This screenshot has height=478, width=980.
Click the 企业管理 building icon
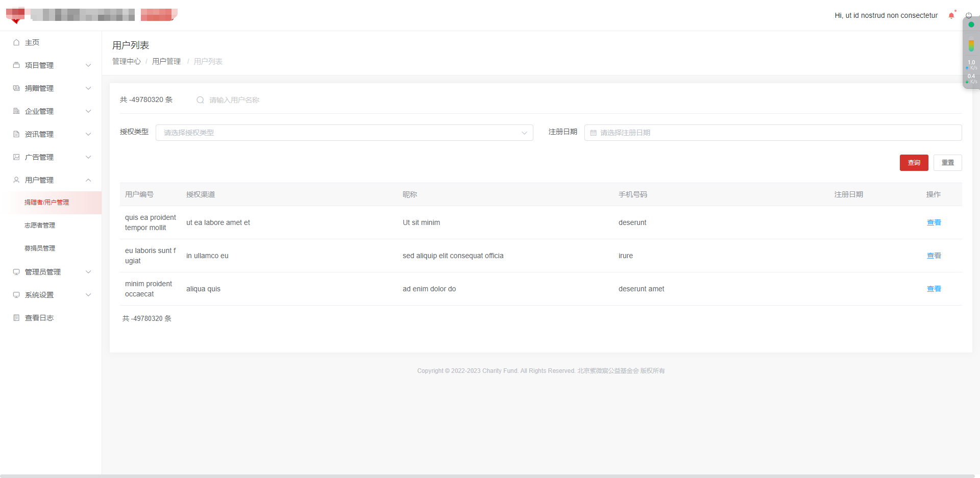click(x=16, y=111)
